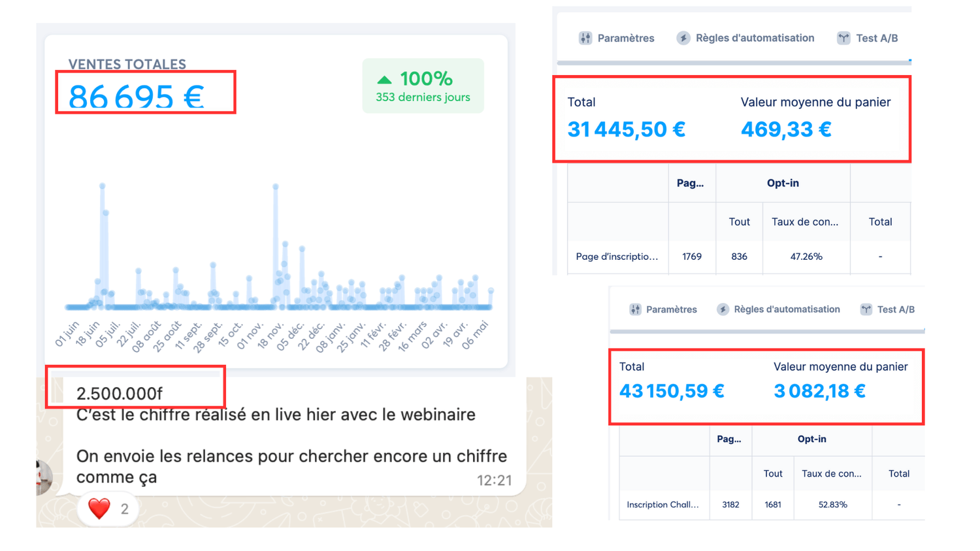Screen dimensions: 980x551
Task: Open the Paramètres tab in the 43 150,59 € panel
Action: [663, 309]
